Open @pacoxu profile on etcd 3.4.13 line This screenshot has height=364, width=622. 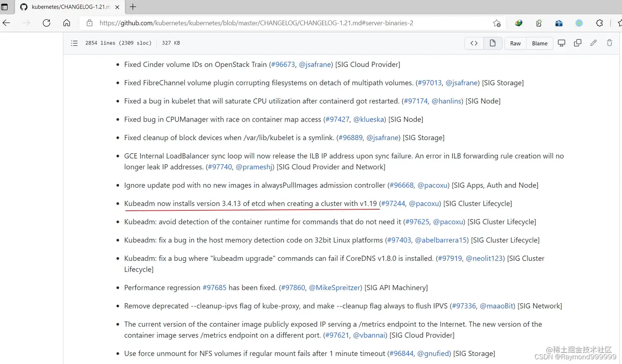click(x=424, y=204)
